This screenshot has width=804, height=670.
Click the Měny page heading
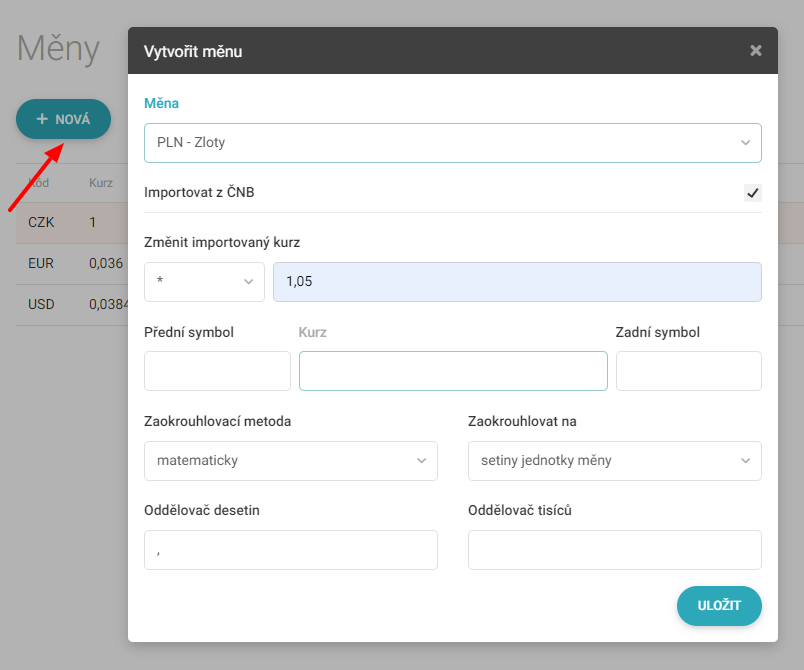click(x=58, y=49)
